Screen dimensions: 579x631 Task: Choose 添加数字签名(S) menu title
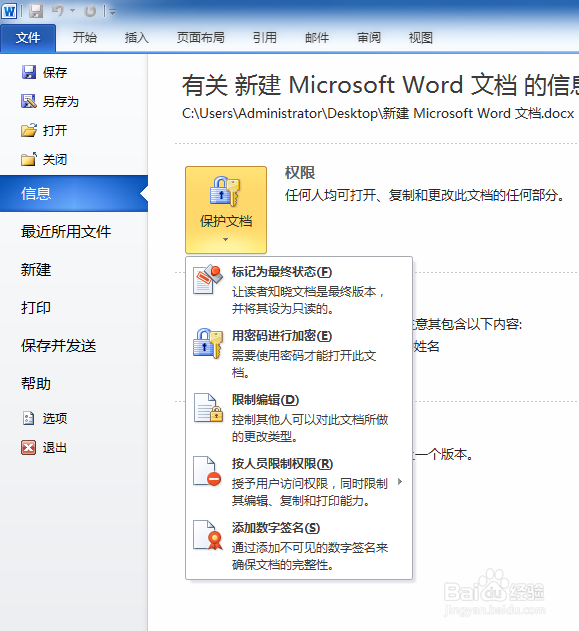[276, 528]
